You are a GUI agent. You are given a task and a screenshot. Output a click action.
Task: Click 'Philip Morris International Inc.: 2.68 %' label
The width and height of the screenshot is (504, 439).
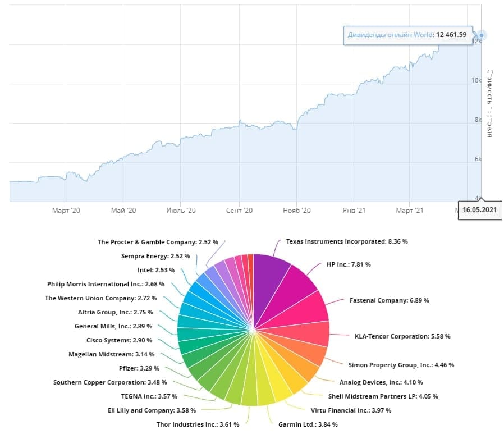pyautogui.click(x=106, y=284)
